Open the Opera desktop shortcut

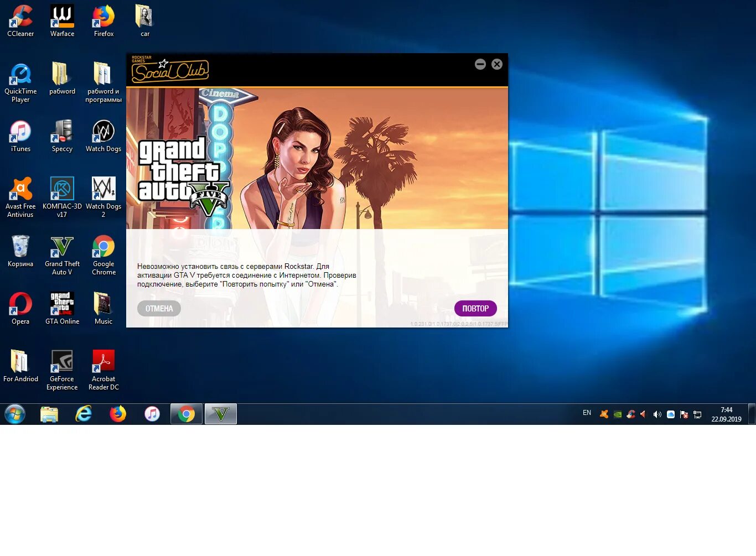tap(20, 309)
